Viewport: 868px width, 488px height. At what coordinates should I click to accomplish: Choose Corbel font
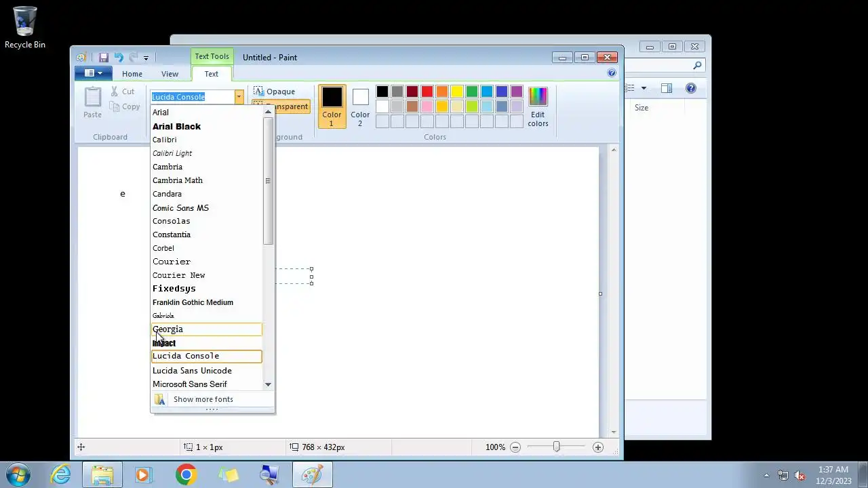[207, 248]
